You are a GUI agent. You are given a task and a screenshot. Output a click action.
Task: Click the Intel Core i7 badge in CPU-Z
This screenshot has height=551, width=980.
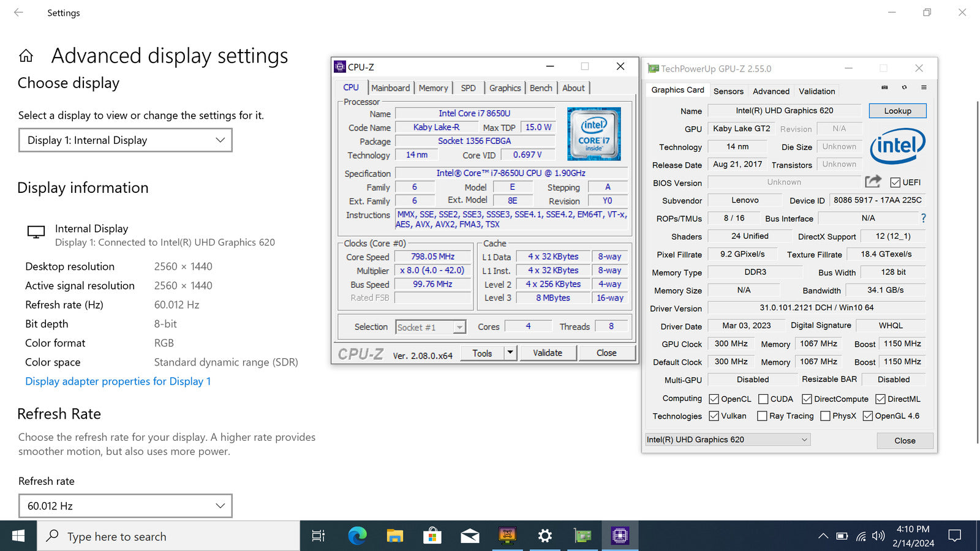click(594, 133)
